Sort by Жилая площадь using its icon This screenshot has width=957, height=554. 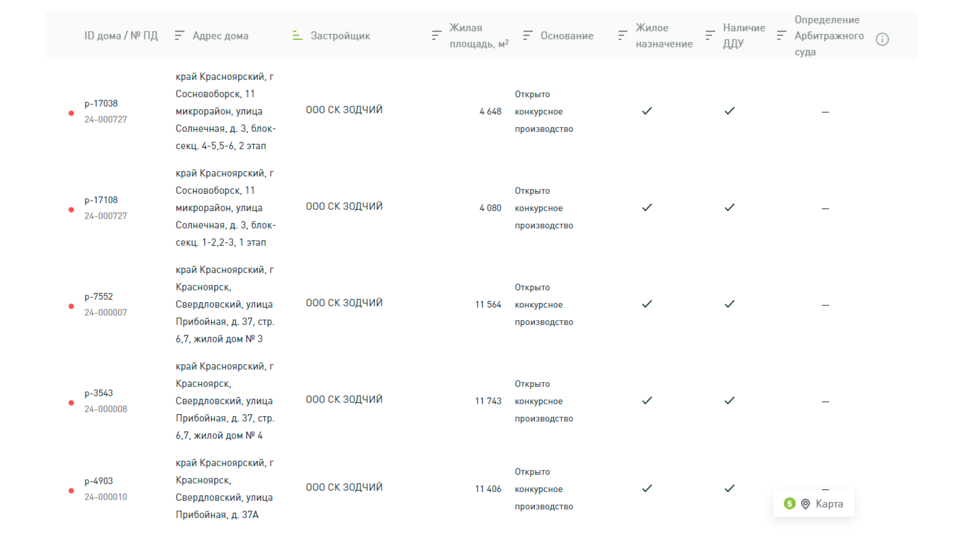(436, 36)
